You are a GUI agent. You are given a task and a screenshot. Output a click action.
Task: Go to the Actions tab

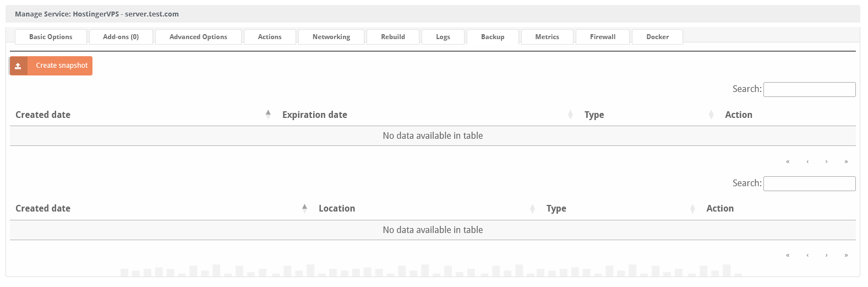[270, 37]
